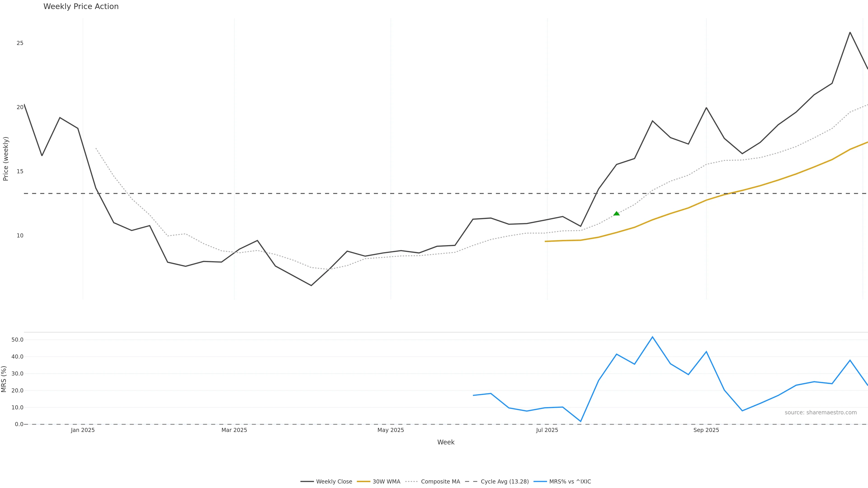Open the sharemaestro.com source link
This screenshot has width=868, height=488.
pos(821,413)
